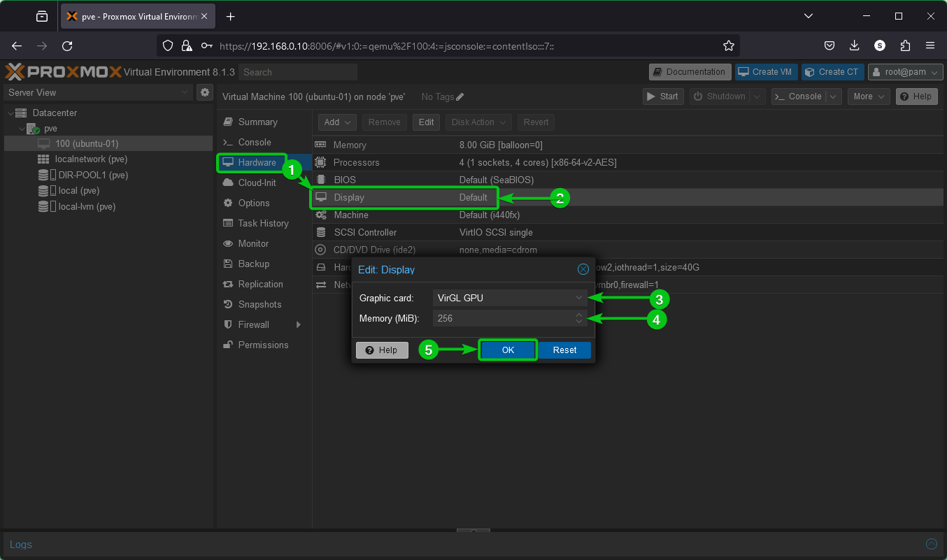Click OK in Edit Display dialog
947x560 pixels.
pyautogui.click(x=508, y=350)
